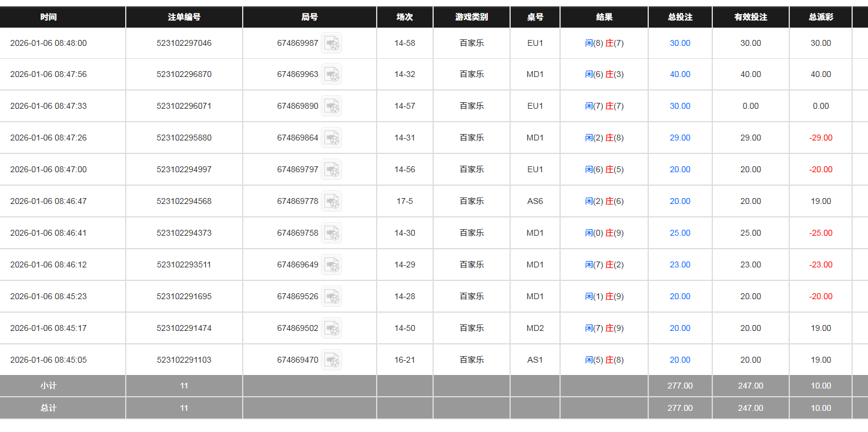View video replay for round 674869864

(331, 138)
